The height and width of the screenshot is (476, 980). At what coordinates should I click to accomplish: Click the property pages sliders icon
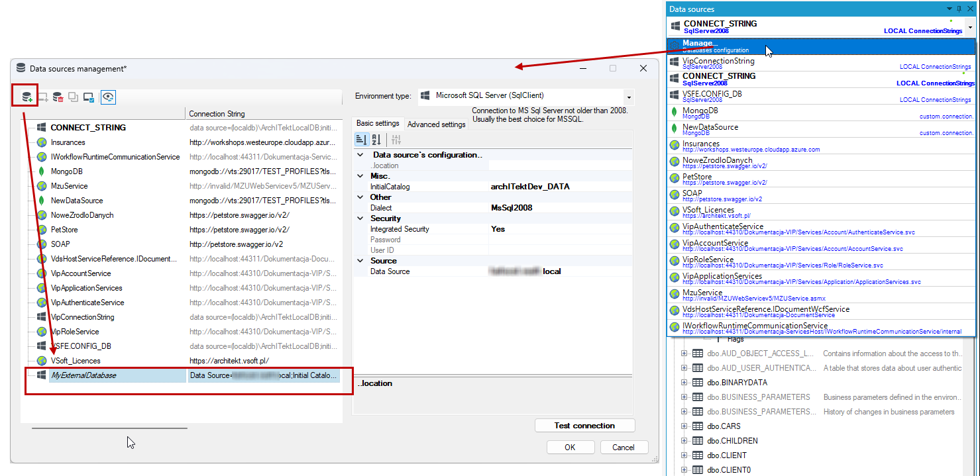pyautogui.click(x=396, y=140)
